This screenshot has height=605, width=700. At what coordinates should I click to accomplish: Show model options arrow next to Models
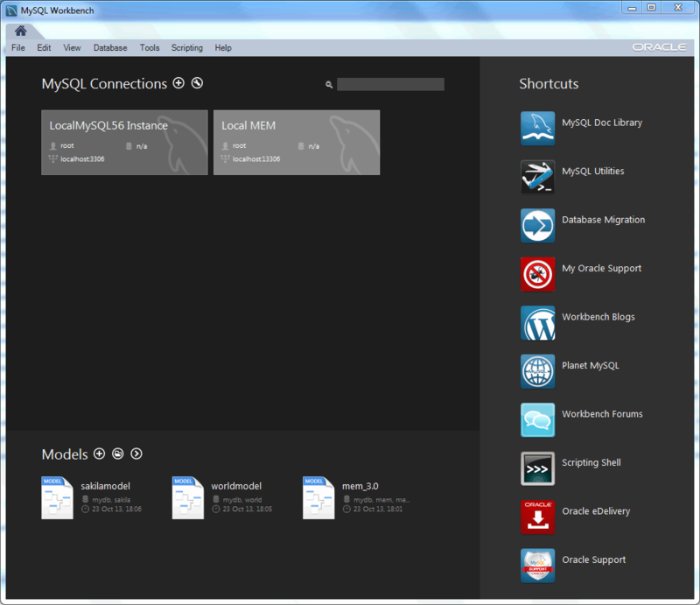[x=136, y=454]
